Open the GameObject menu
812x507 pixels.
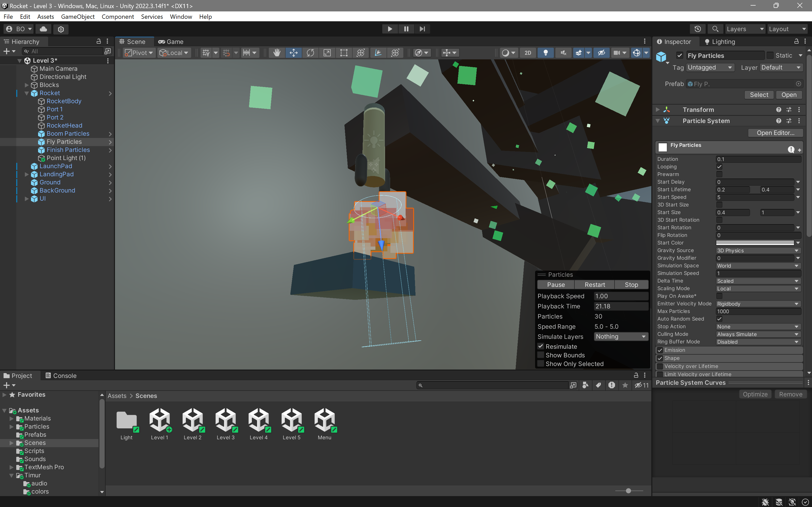(x=77, y=16)
